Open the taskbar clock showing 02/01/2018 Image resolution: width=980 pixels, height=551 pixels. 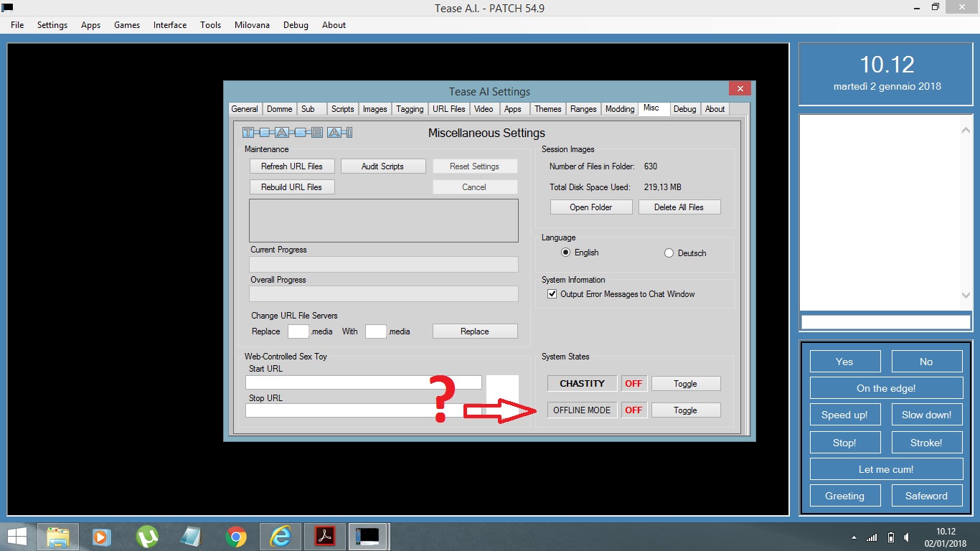[x=945, y=537]
